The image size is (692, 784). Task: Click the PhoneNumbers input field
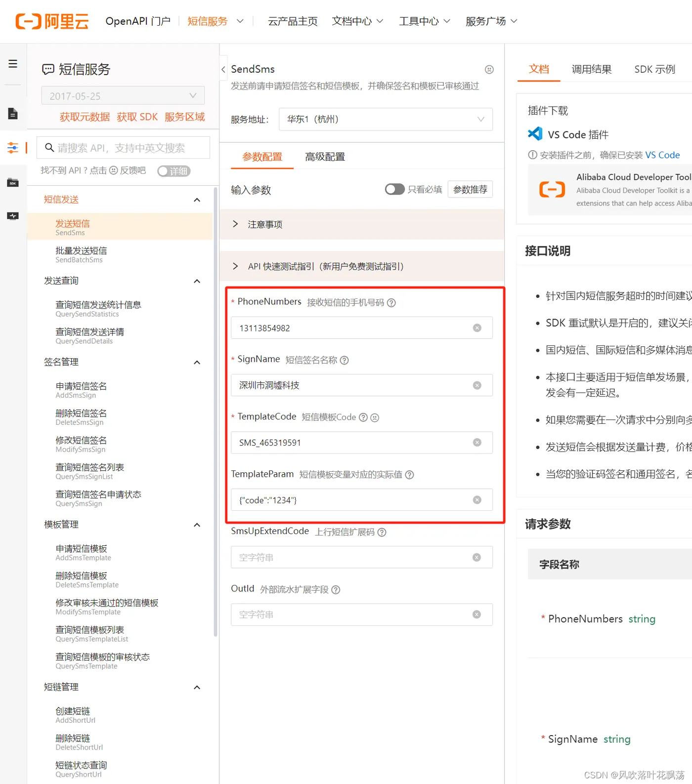362,328
